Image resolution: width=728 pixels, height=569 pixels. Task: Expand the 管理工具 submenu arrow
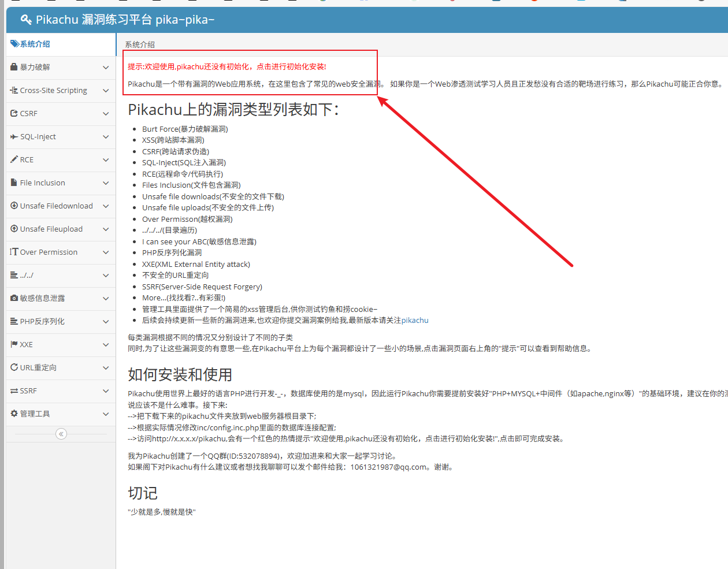pyautogui.click(x=106, y=414)
